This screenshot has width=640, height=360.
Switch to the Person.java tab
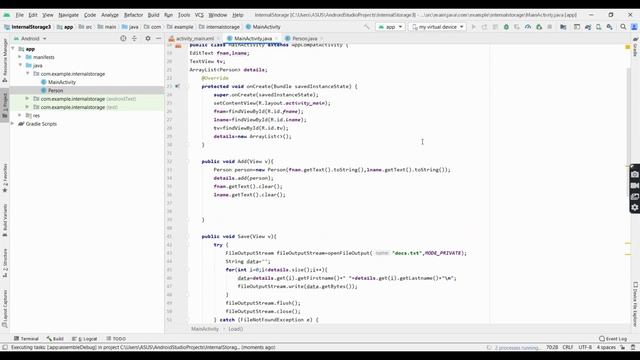coord(304,38)
